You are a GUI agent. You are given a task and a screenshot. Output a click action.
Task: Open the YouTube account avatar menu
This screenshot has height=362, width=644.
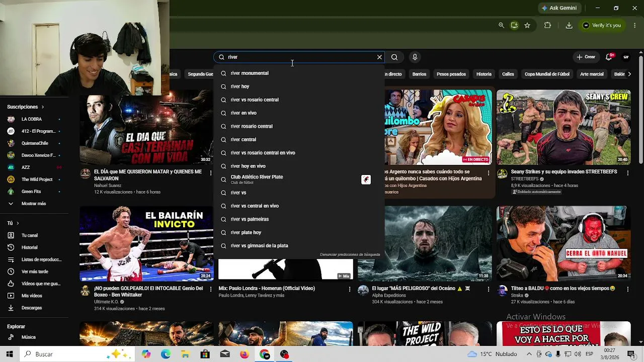[626, 57]
